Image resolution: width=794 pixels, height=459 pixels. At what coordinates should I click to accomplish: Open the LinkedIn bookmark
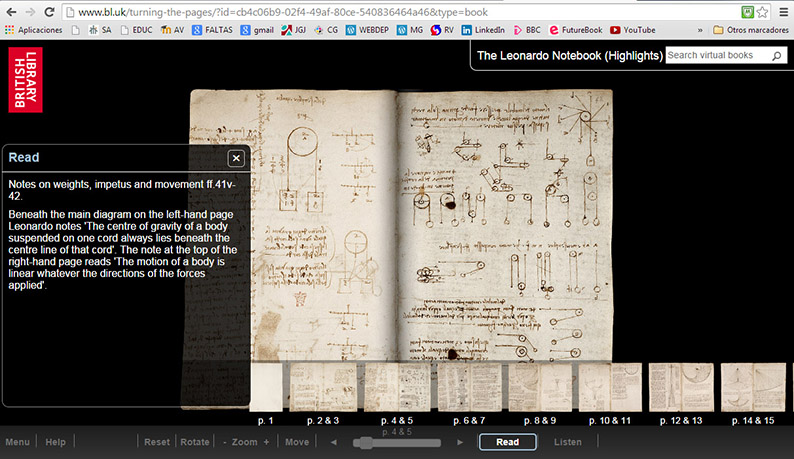tap(483, 30)
